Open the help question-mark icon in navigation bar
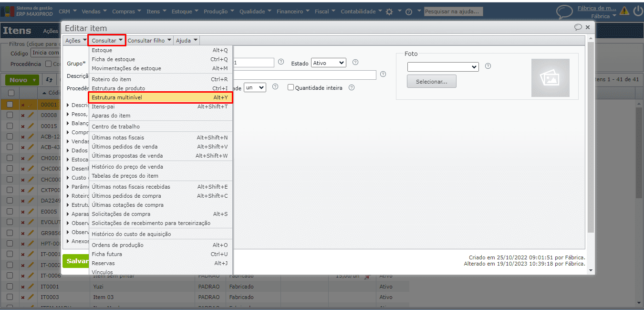 (409, 12)
